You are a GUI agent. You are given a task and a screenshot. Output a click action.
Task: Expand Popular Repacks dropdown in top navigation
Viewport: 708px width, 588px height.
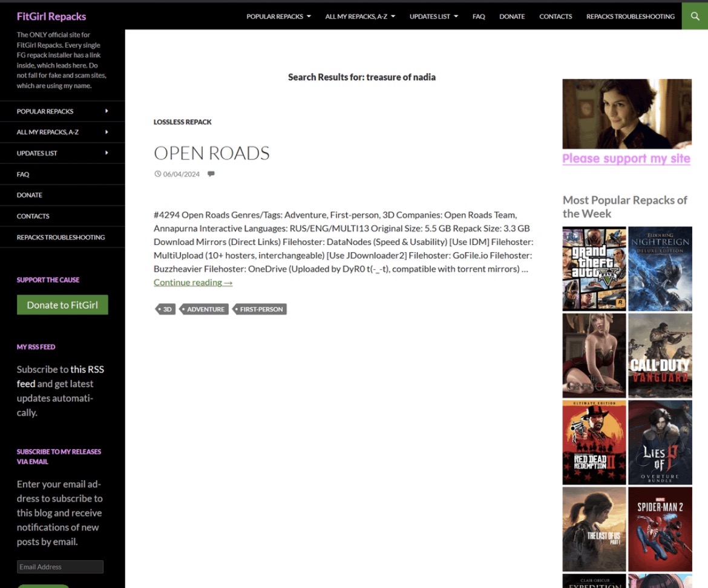tap(309, 16)
